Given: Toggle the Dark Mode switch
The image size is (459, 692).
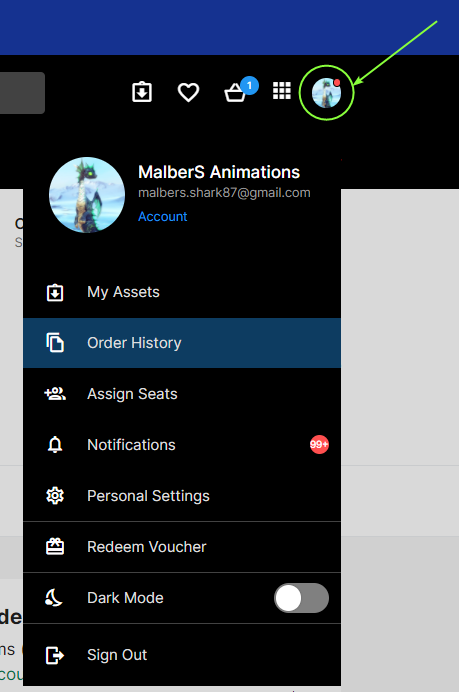Looking at the screenshot, I should [301, 598].
